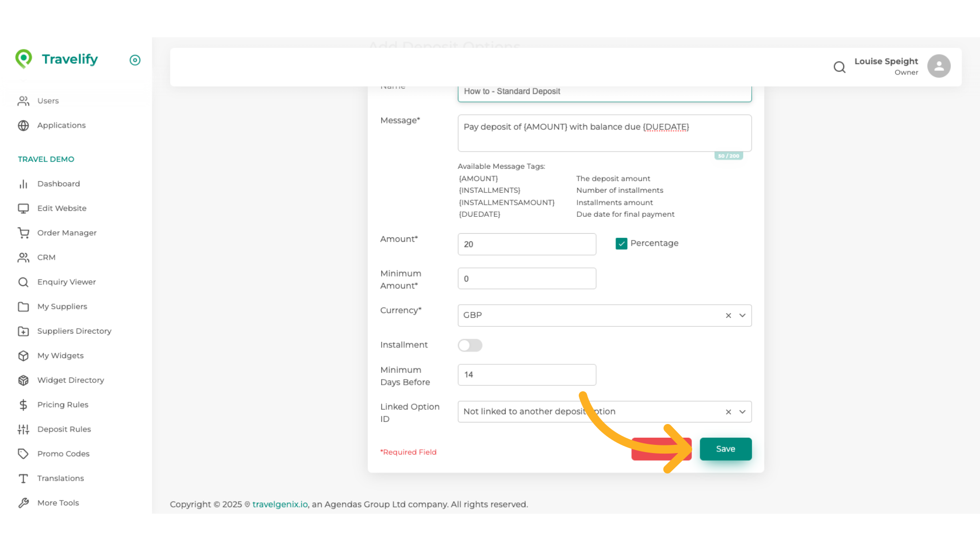Open the Linked Option ID dropdown
The width and height of the screenshot is (980, 551).
tap(743, 411)
